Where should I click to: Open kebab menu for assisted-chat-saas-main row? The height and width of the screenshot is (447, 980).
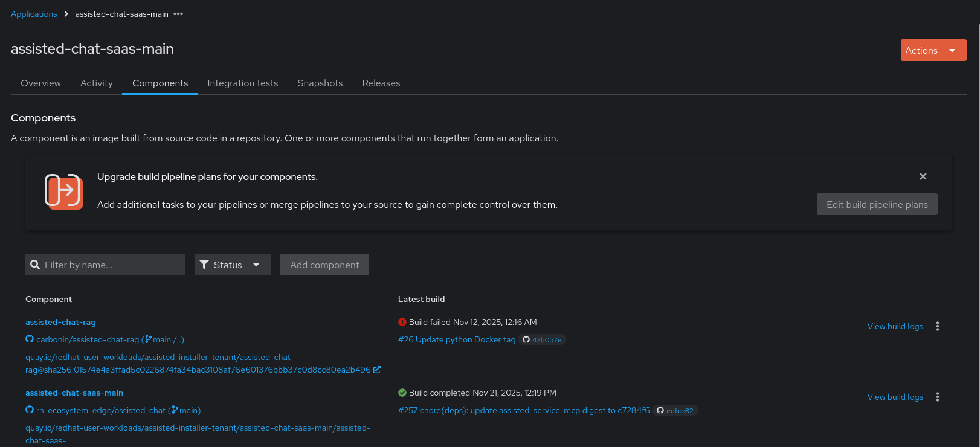click(x=937, y=397)
